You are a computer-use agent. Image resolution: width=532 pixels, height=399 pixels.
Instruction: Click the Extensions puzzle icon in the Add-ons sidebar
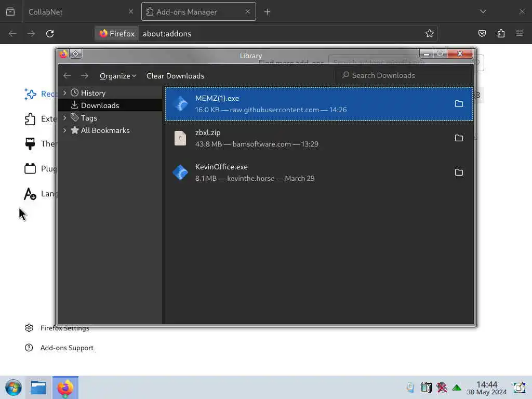tap(30, 119)
